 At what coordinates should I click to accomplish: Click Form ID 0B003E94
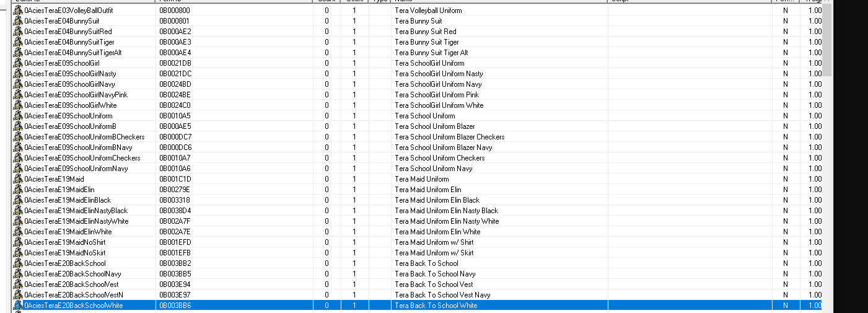(x=175, y=284)
